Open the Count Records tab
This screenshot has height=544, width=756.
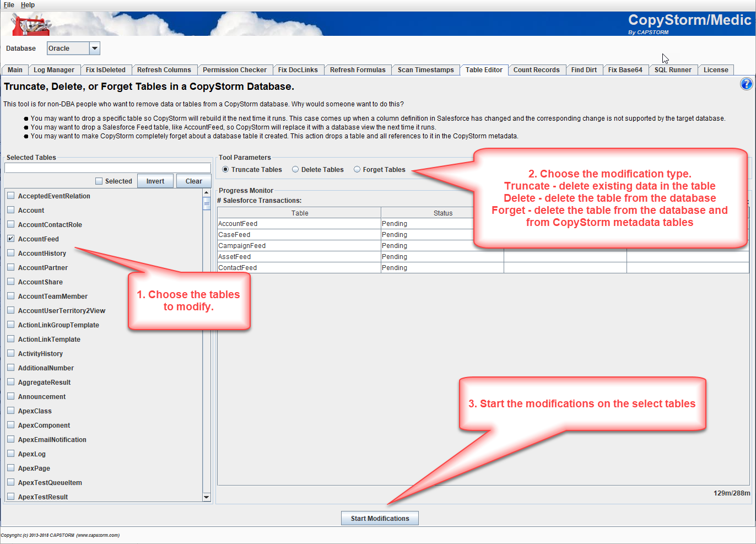tap(537, 70)
